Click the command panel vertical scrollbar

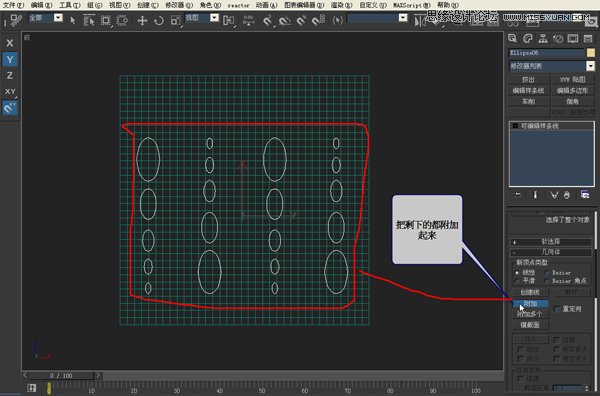pyautogui.click(x=596, y=230)
